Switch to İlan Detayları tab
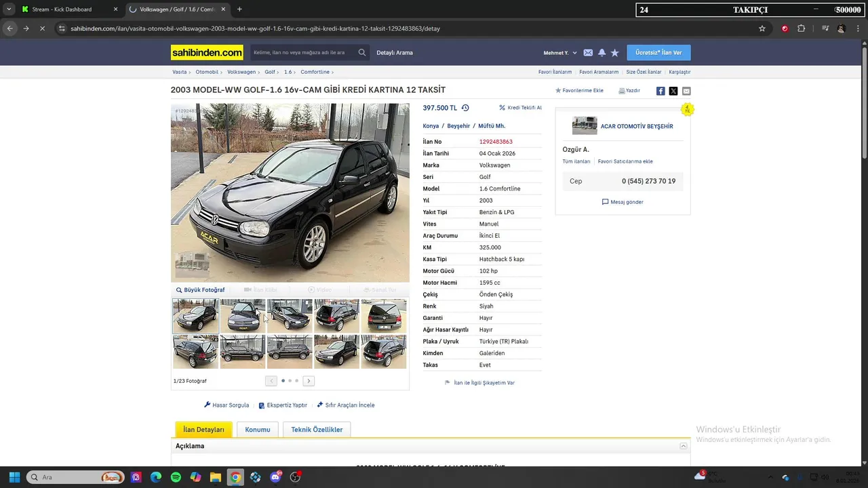This screenshot has height=488, width=868. (203, 430)
